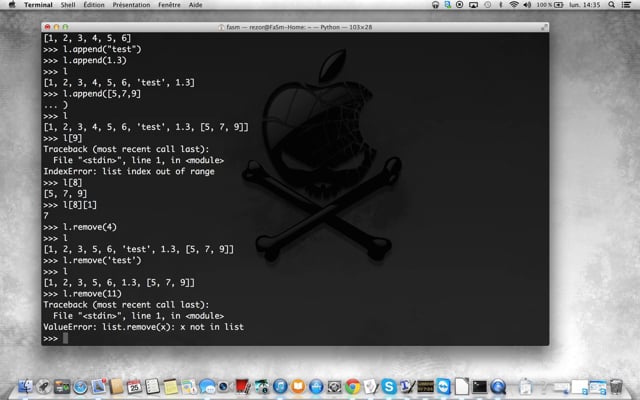Open iTunes music note icon in Dock
640x400 pixels.
point(280,386)
